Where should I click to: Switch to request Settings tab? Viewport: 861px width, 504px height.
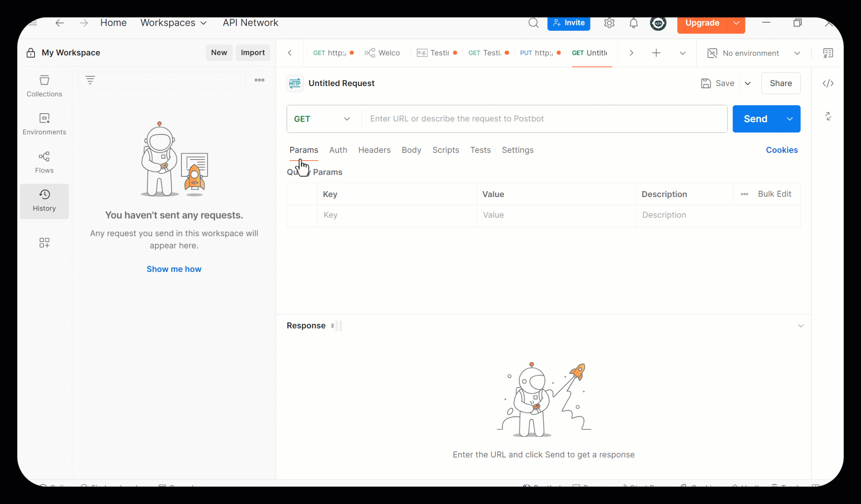(517, 150)
